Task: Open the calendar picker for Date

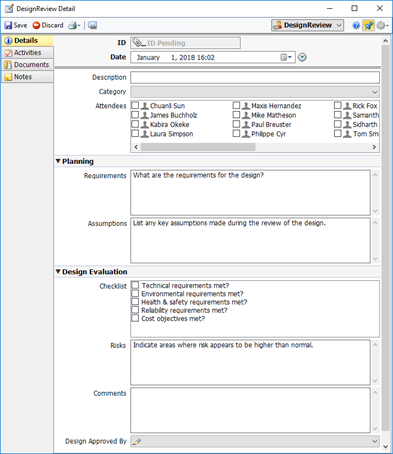Action: 286,57
